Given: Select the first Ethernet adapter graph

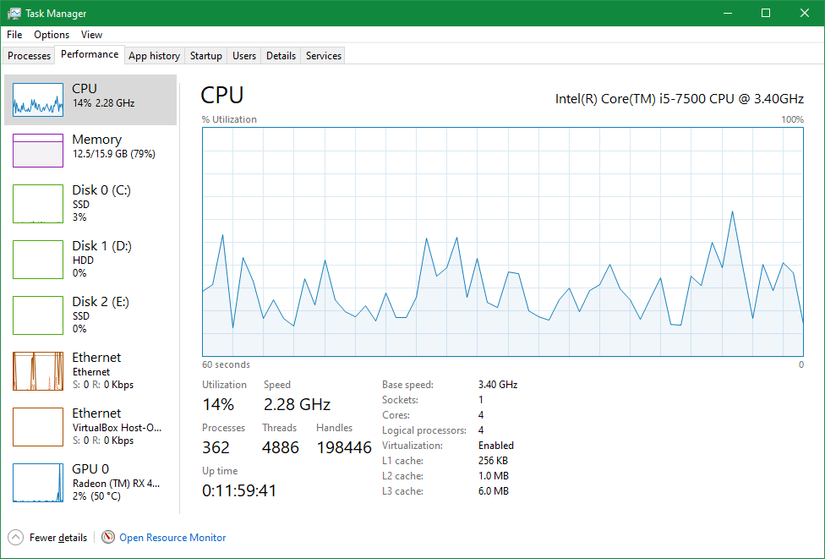Looking at the screenshot, I should [38, 371].
